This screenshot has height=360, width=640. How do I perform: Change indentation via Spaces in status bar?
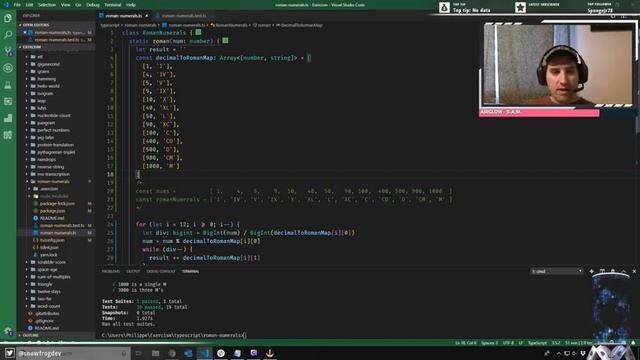489,343
